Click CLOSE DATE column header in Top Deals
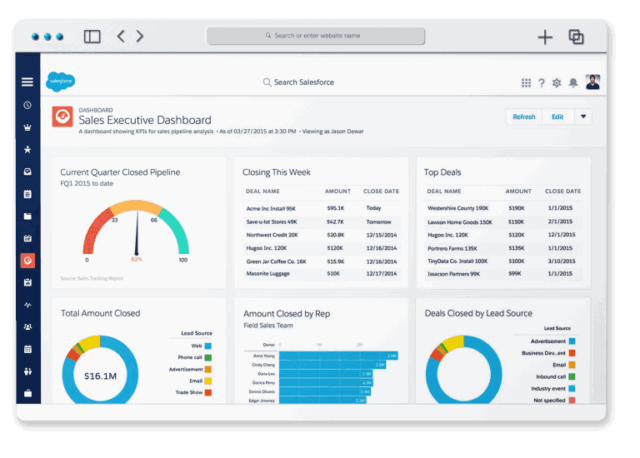The height and width of the screenshot is (458, 640). [562, 191]
